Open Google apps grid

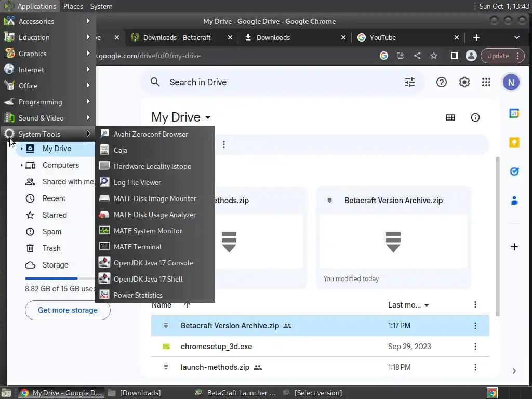click(x=486, y=82)
